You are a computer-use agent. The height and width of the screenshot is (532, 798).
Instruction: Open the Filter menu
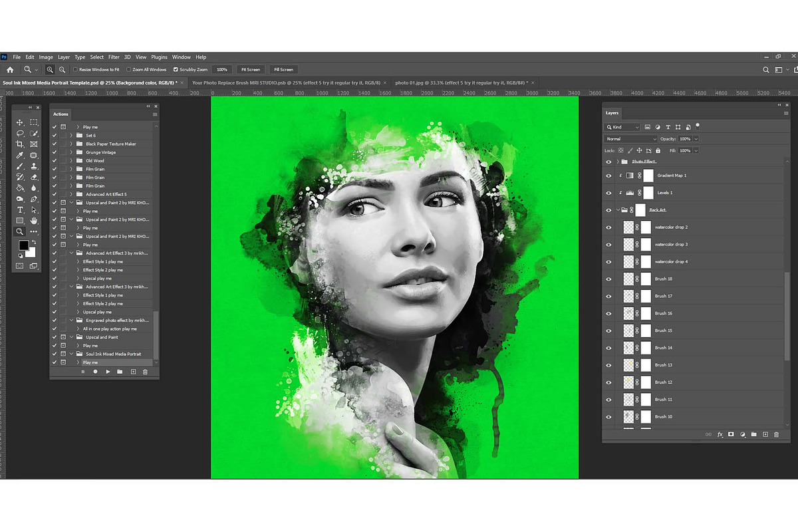[114, 57]
